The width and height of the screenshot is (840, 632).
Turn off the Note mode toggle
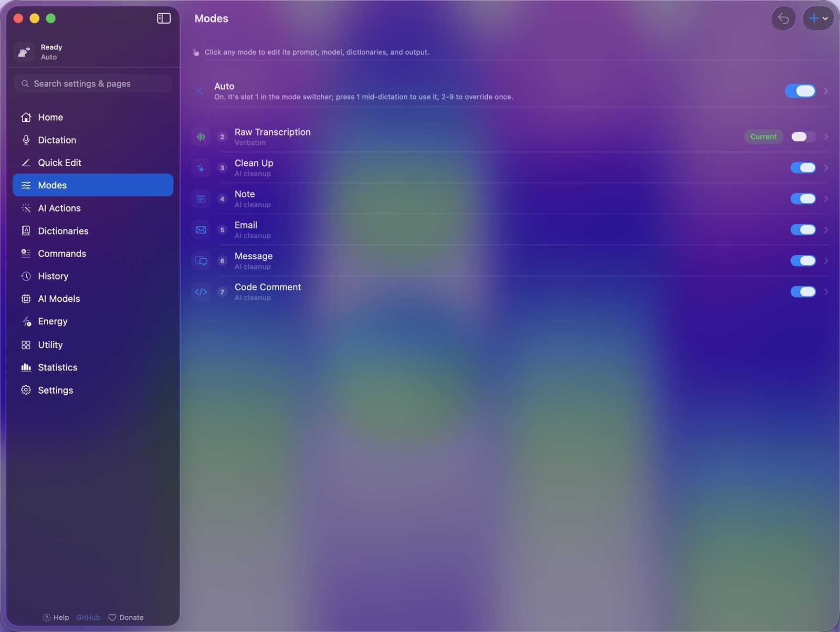click(x=803, y=199)
